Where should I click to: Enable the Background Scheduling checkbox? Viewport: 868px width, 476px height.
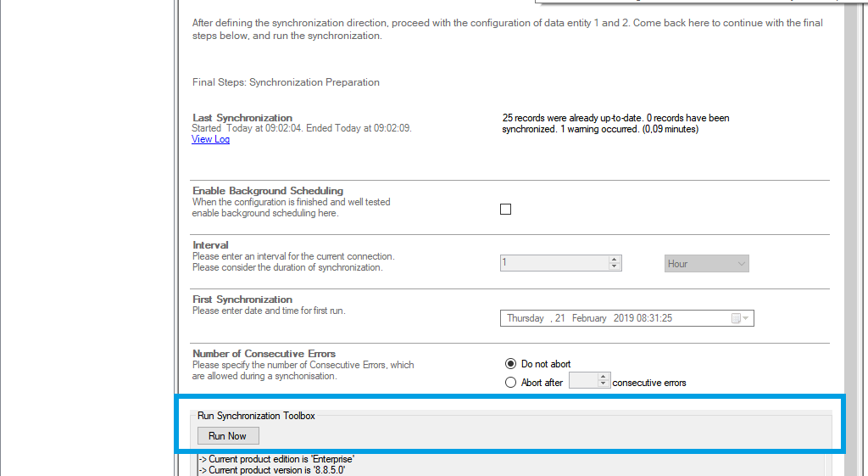pyautogui.click(x=506, y=210)
